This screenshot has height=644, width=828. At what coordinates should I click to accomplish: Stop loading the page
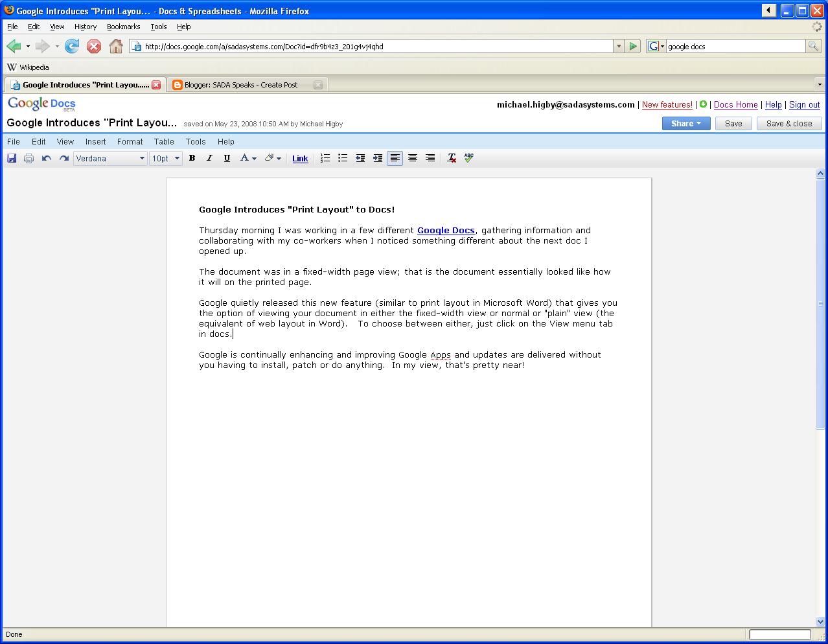pos(94,46)
